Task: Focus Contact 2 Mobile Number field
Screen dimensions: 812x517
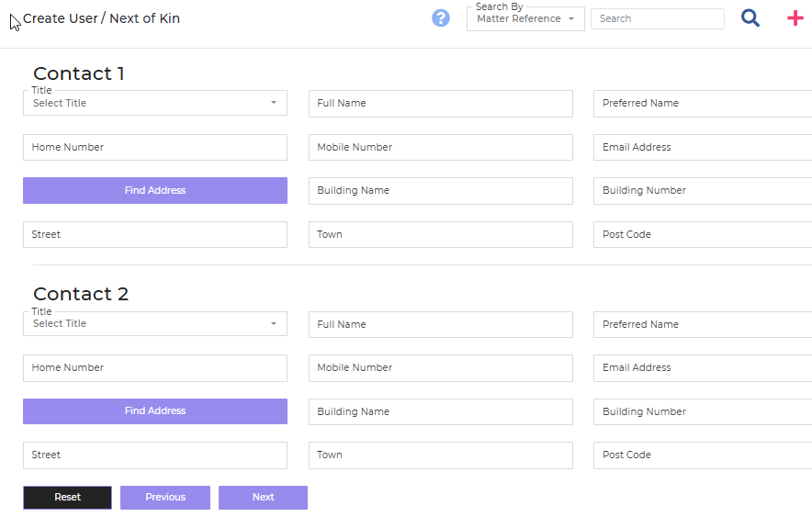Action: [x=441, y=368]
